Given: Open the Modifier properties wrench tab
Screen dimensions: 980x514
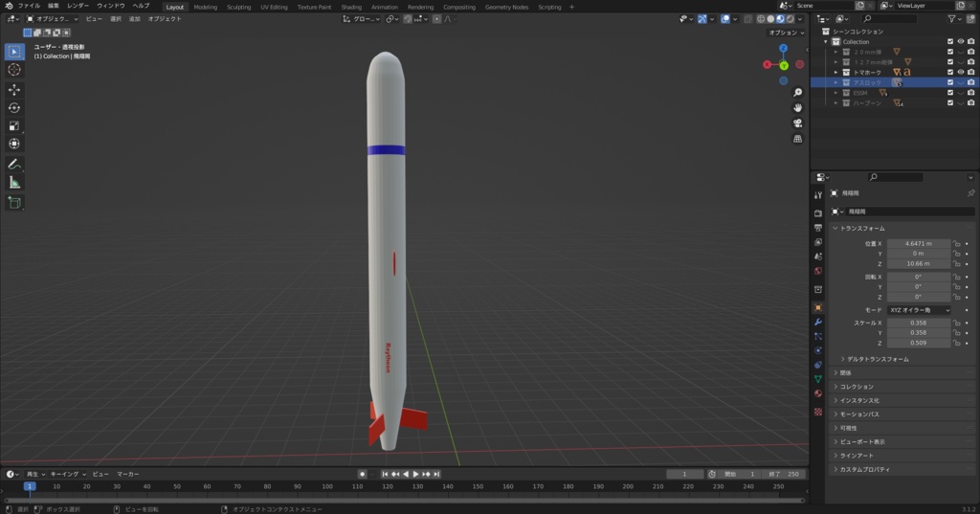Looking at the screenshot, I should pos(818,322).
